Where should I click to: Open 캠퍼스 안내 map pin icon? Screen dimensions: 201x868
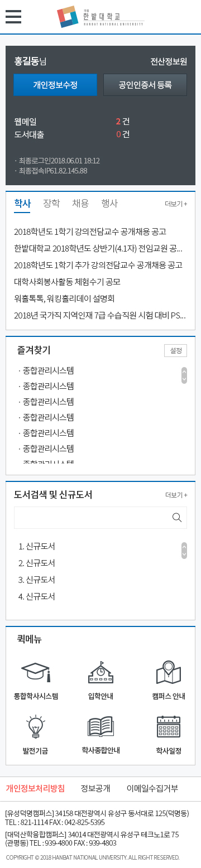click(x=169, y=672)
